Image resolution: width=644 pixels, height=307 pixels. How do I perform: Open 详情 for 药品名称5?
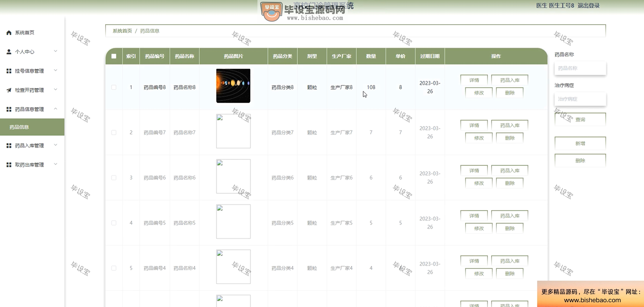(474, 216)
